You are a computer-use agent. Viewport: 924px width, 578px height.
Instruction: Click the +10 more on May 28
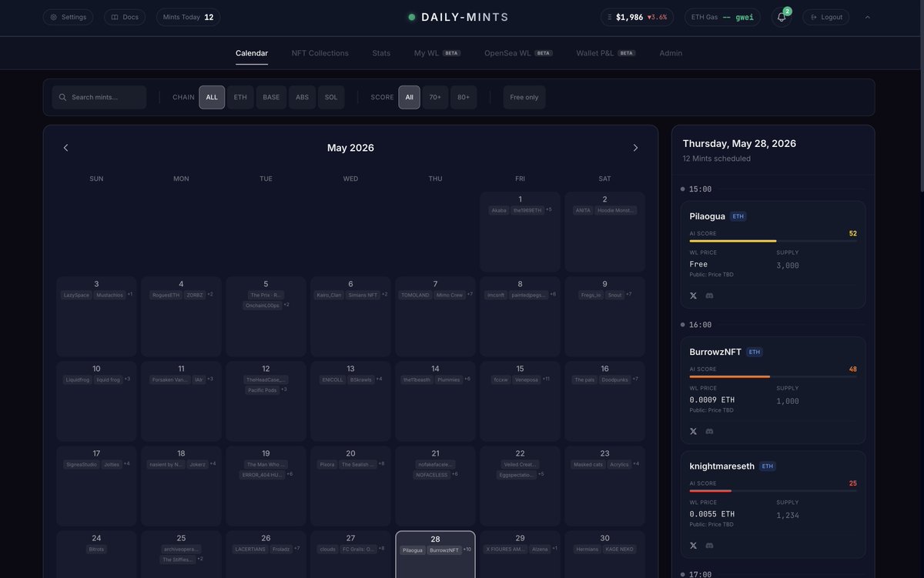[x=467, y=549]
